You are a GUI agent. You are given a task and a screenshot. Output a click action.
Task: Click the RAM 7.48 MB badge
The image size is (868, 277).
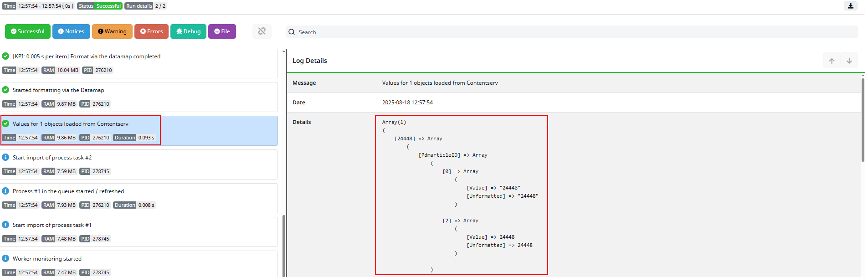coord(60,239)
